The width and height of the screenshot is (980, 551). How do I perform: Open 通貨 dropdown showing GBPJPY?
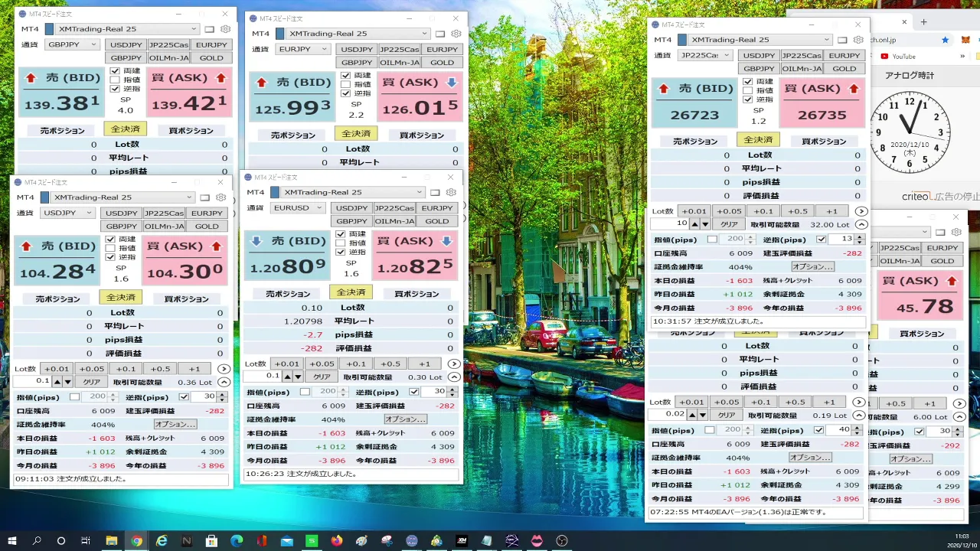72,44
